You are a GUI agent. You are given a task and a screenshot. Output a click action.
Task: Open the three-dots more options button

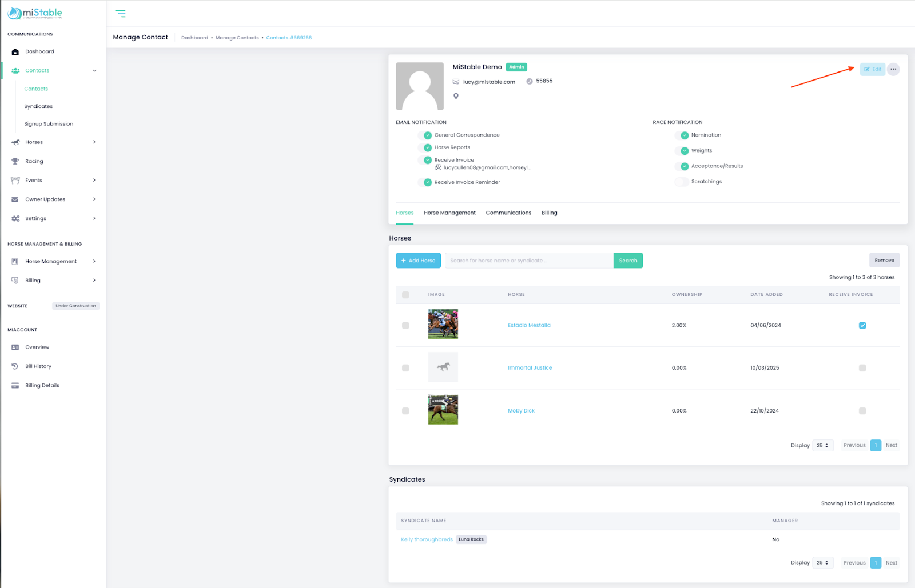[893, 69]
